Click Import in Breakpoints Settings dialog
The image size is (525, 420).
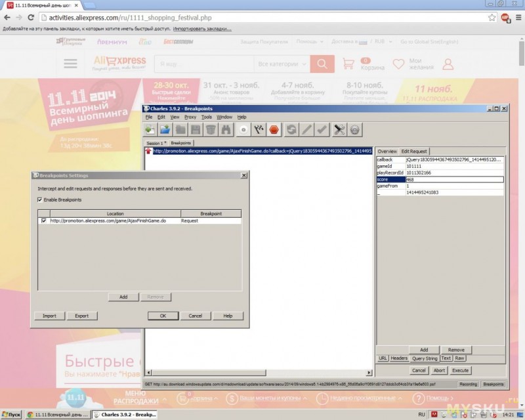pos(49,316)
